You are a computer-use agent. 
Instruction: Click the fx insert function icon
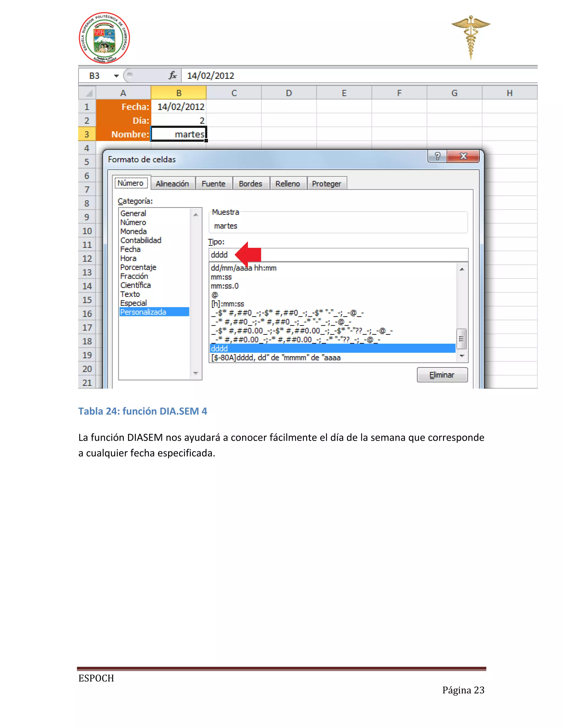(x=172, y=75)
